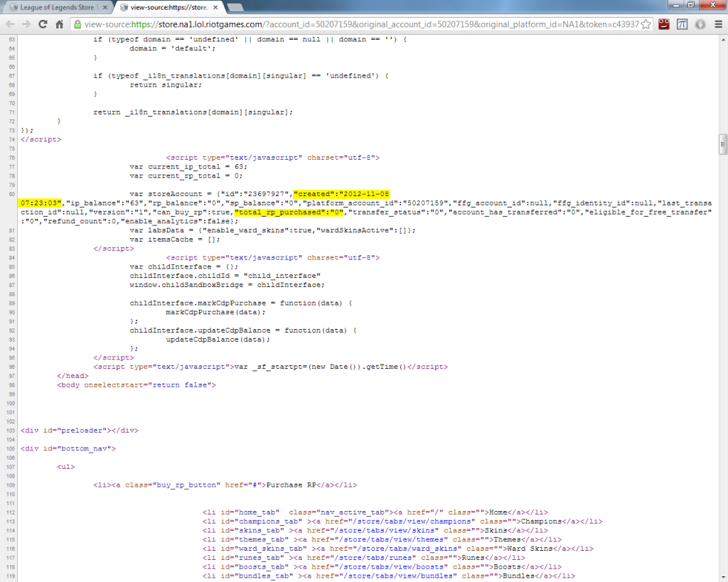Open the Chrome hamburger menu
Screen dimensions: 728x582
[717, 23]
